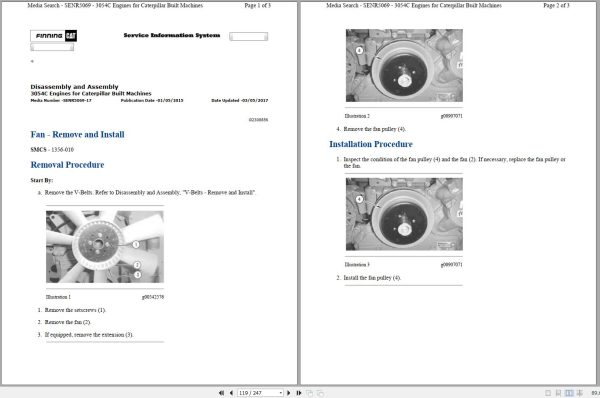
Task: Go to the next page
Action: tap(289, 393)
